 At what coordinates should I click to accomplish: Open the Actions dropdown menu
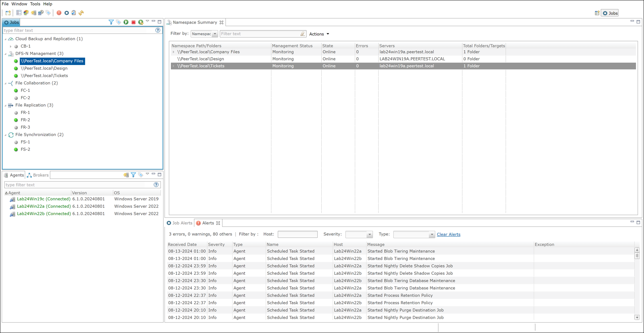[319, 34]
